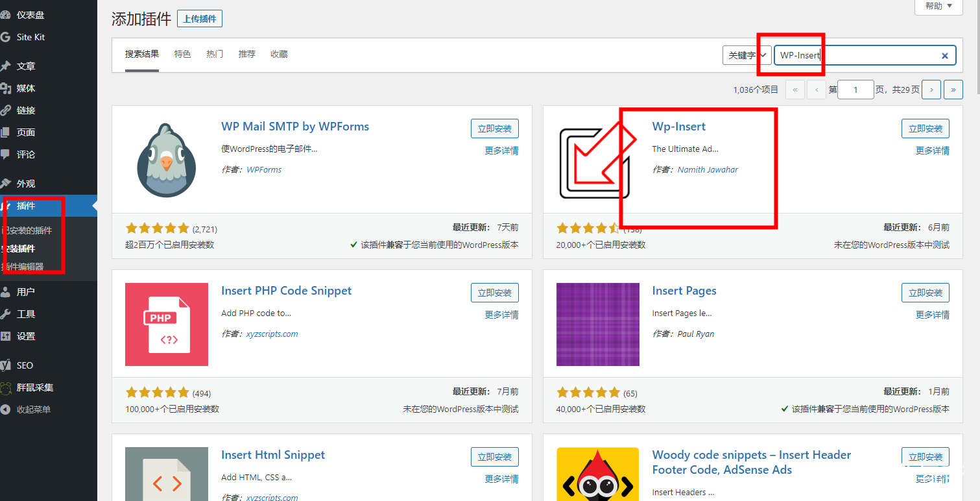Install the Woody code snippets plugin
980x501 pixels.
pos(926,457)
